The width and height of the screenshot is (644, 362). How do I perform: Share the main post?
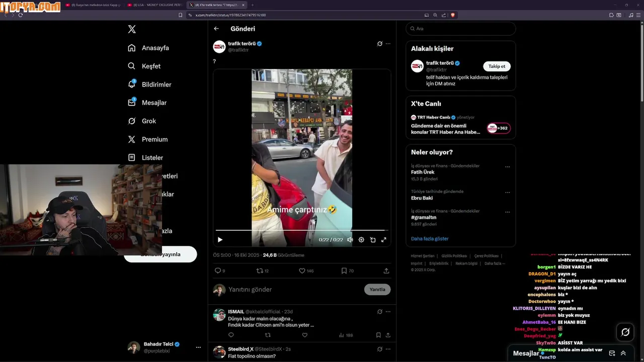click(386, 270)
